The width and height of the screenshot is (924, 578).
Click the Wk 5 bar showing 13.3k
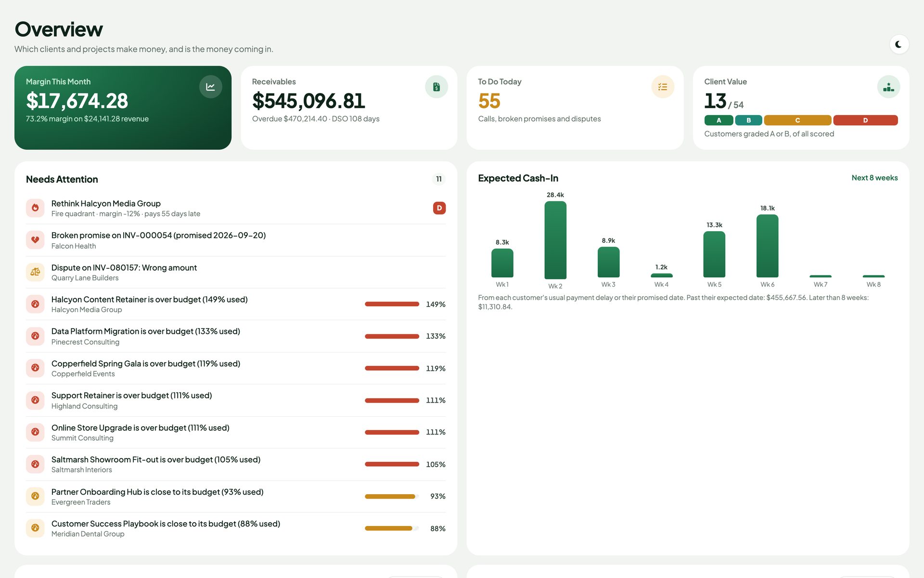pos(714,254)
